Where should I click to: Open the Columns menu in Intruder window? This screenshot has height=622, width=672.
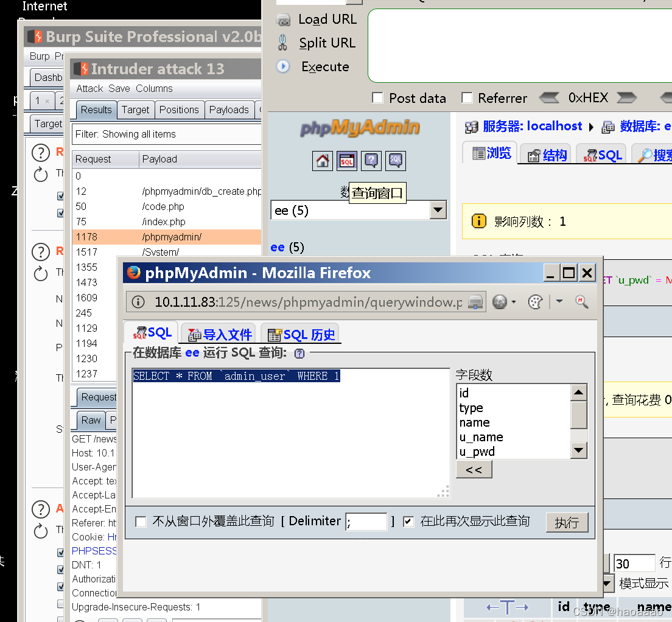(154, 89)
